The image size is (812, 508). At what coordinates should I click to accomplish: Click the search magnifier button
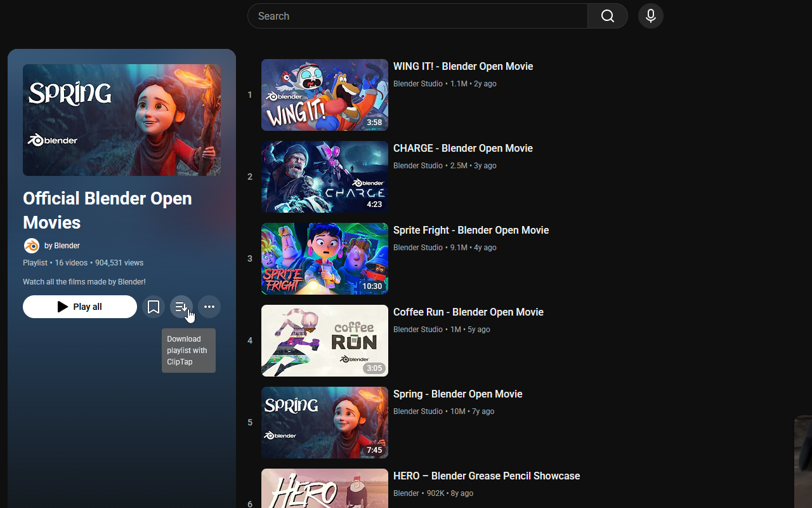click(607, 16)
